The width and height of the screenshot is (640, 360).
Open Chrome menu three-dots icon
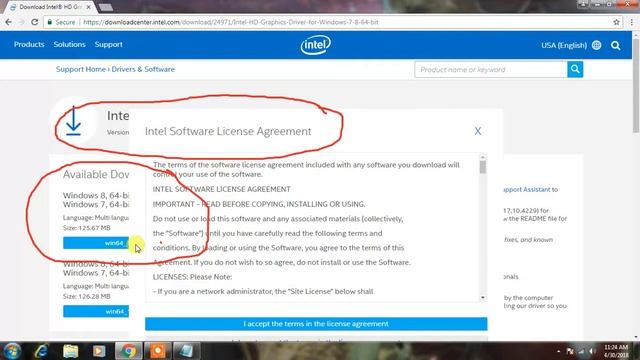[x=632, y=22]
